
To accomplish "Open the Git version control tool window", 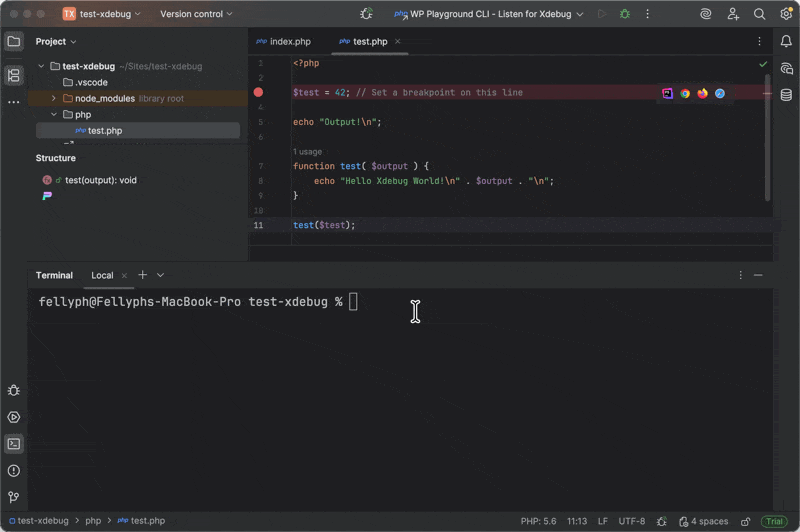I will point(14,497).
